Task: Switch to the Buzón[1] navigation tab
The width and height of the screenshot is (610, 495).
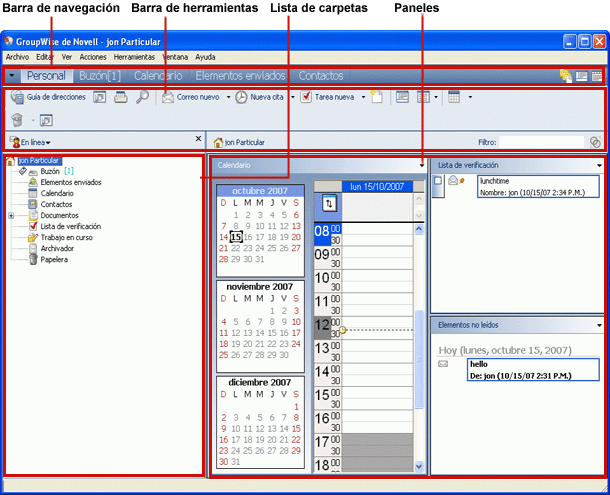Action: click(100, 76)
